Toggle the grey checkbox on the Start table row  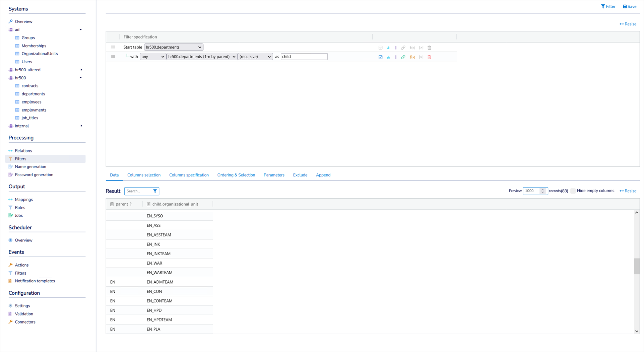(380, 48)
